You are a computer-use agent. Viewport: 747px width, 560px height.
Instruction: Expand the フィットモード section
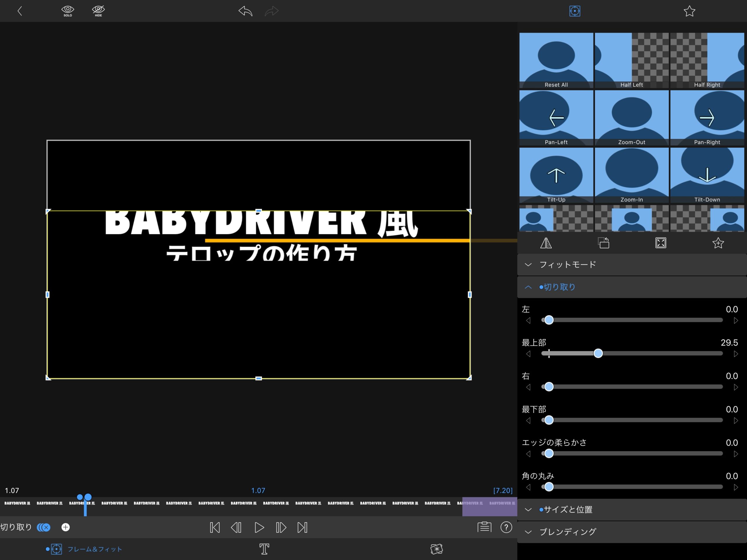(x=632, y=264)
